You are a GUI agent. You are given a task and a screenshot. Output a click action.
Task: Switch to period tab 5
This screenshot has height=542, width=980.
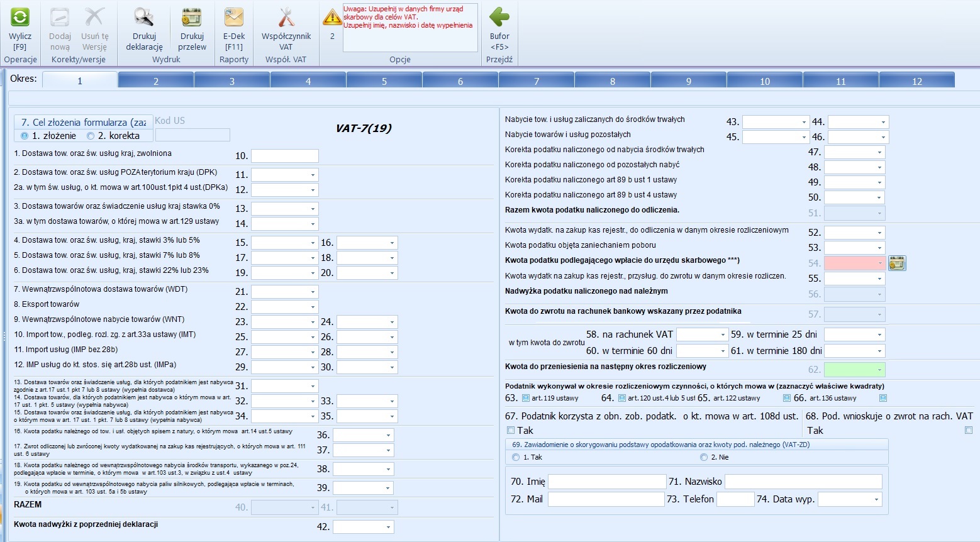(x=384, y=80)
